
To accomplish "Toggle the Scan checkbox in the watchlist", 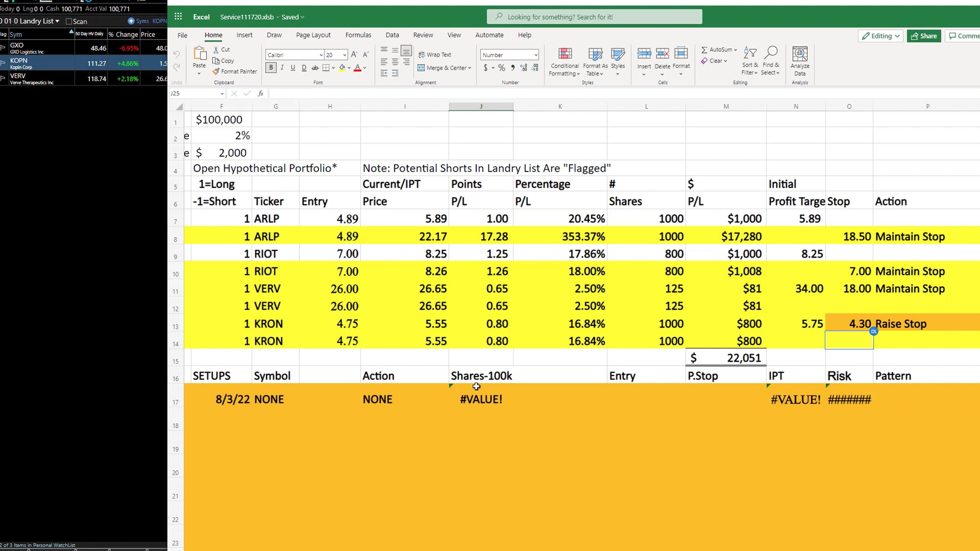I will coord(69,21).
